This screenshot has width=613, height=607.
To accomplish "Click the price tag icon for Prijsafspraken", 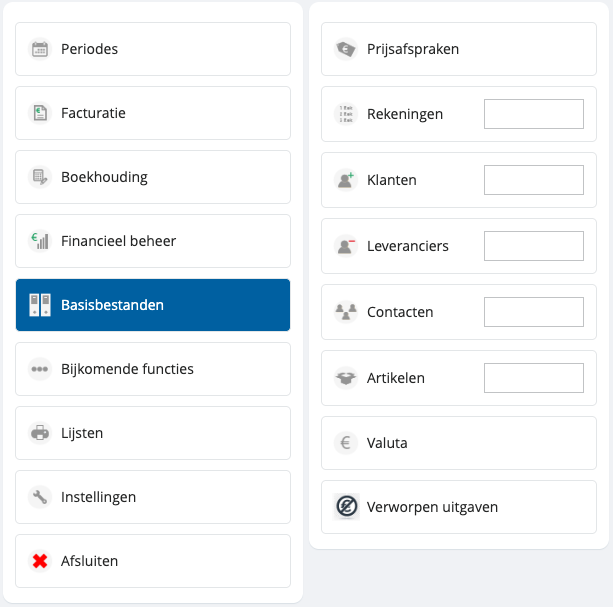I will (346, 49).
